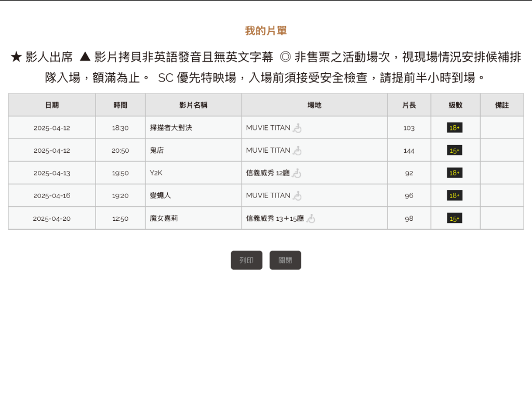532x398 pixels.
Task: Click MUVIE TITAN venue in 鬼店 row
Action: tap(268, 150)
